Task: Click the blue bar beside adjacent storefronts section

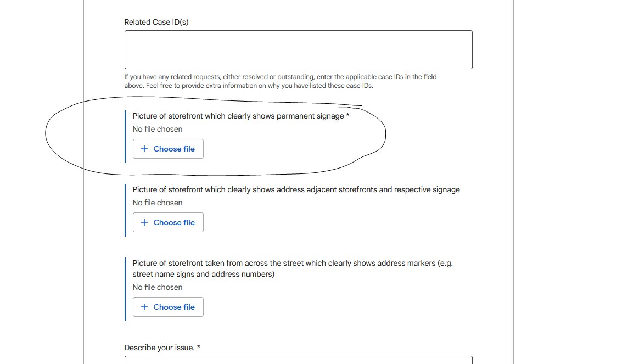Action: (125, 210)
